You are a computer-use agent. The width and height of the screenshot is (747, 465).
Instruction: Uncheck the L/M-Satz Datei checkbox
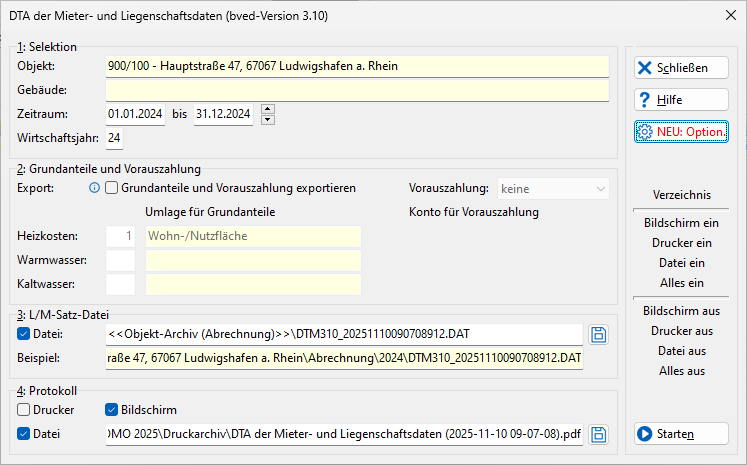[x=23, y=334]
